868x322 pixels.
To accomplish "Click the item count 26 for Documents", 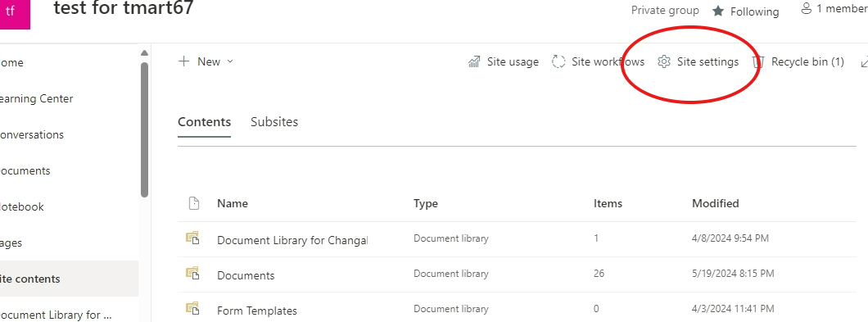I will [x=599, y=273].
